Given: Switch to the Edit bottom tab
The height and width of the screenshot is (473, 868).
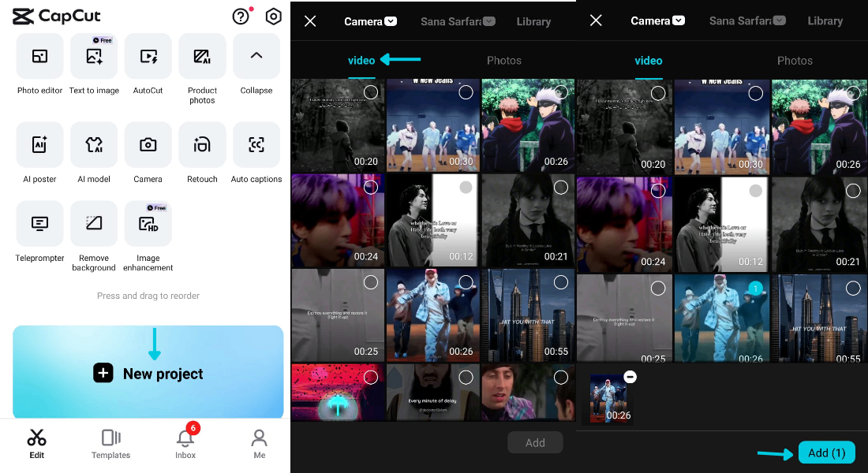Looking at the screenshot, I should 36,444.
